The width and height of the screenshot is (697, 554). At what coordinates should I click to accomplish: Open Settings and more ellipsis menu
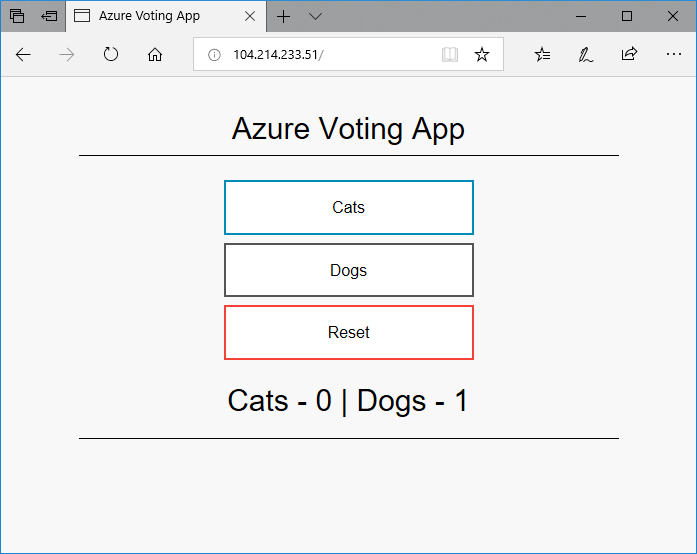pos(673,54)
